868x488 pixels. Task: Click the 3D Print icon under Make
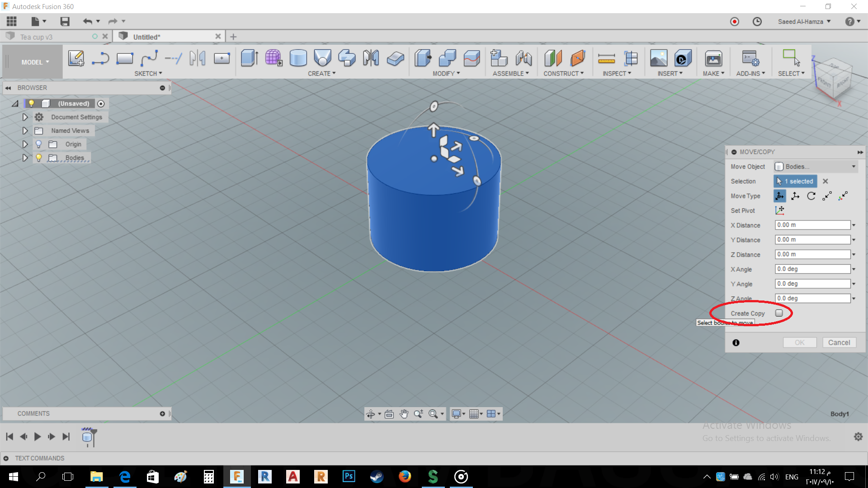pos(713,59)
